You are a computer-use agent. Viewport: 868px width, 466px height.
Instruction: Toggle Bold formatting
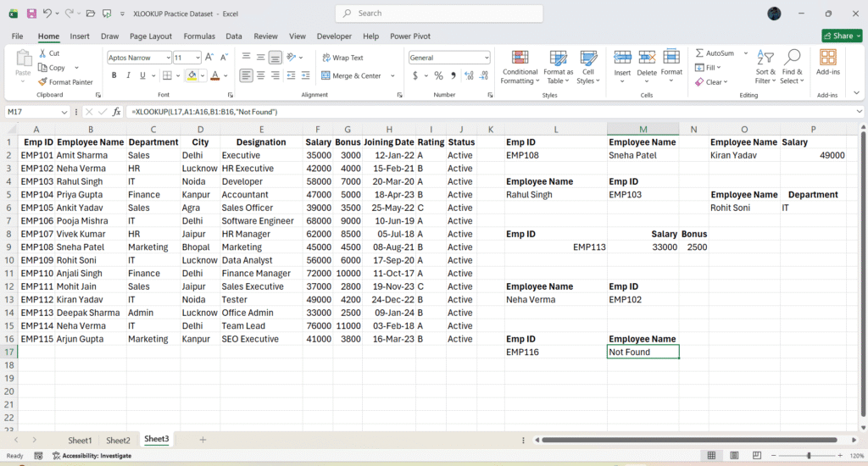(x=114, y=75)
